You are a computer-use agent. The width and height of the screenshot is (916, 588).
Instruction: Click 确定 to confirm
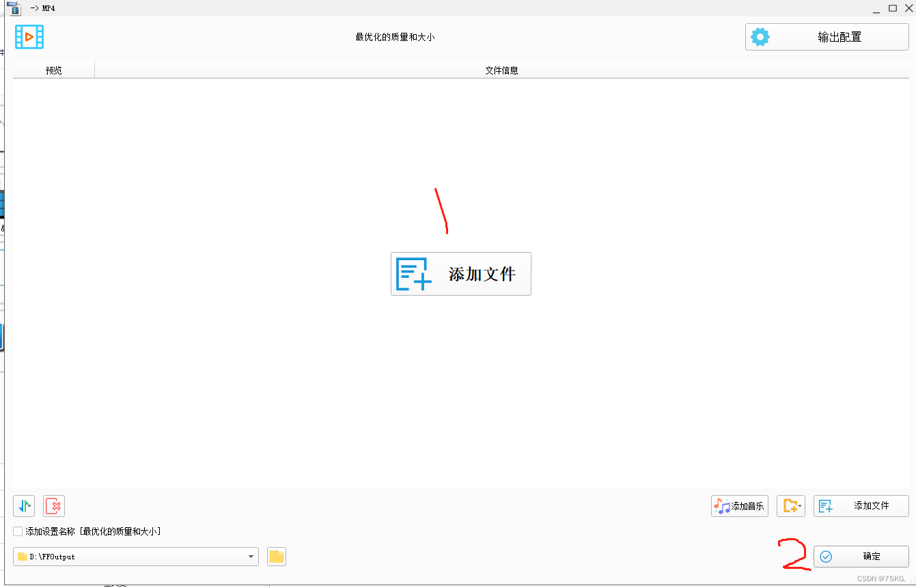tap(861, 557)
